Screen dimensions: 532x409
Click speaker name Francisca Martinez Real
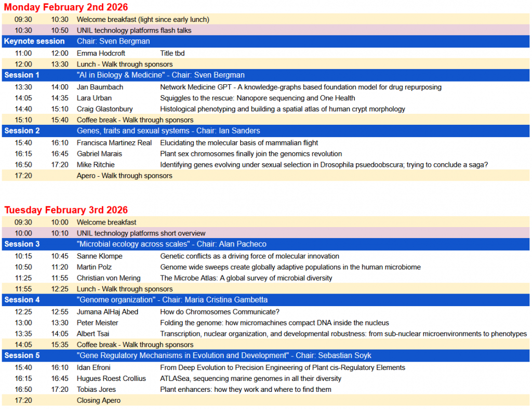114,142
